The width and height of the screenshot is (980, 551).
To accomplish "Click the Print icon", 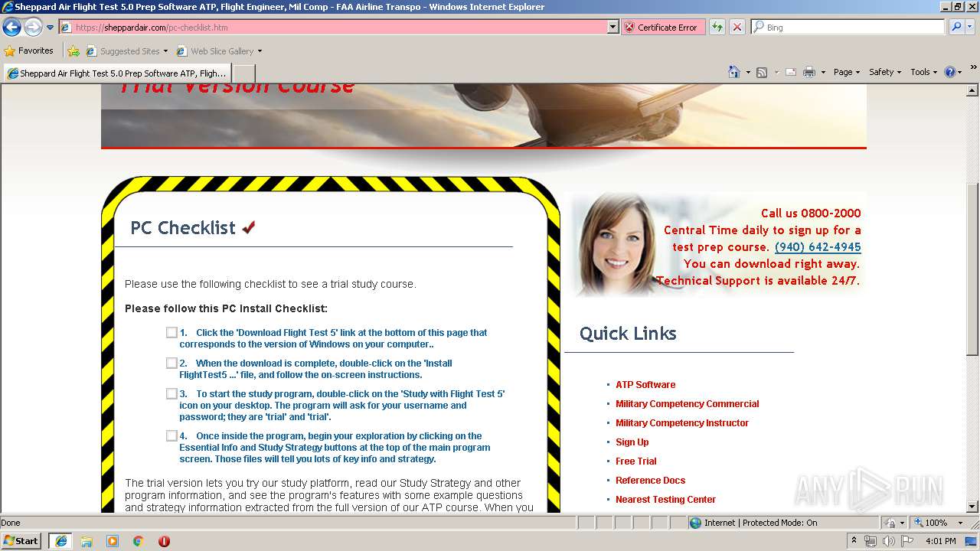I will (809, 72).
